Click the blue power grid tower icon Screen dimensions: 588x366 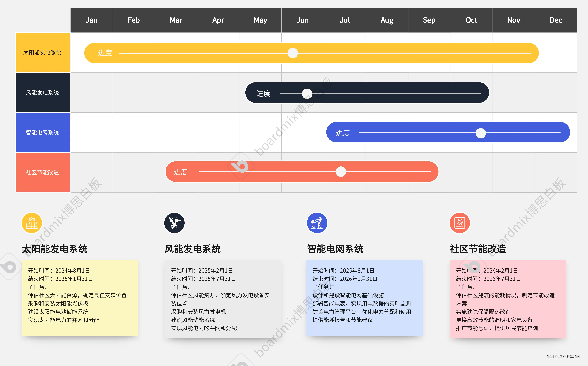click(317, 223)
